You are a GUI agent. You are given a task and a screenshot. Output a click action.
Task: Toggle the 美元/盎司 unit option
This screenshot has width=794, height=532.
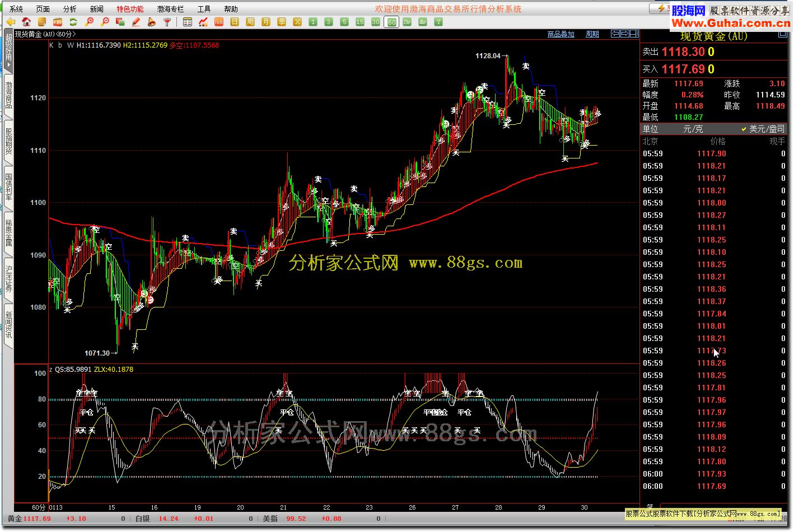pos(763,129)
